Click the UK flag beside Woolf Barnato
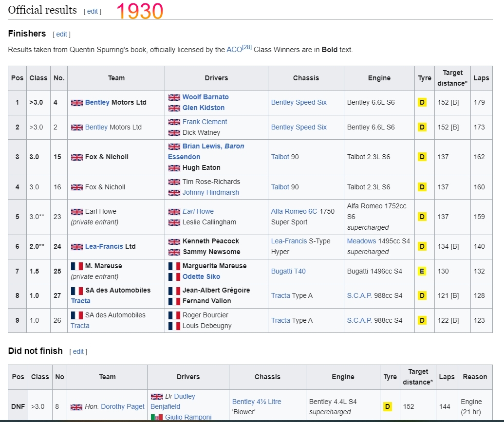 point(174,97)
